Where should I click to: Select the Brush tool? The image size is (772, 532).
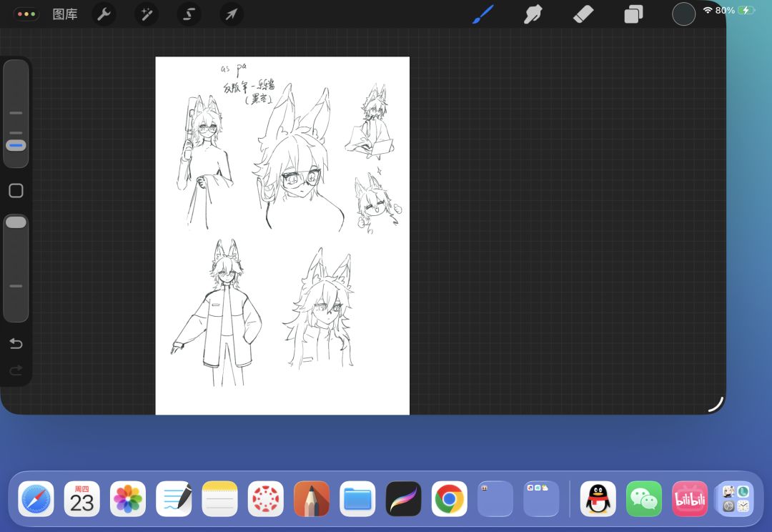tap(483, 14)
